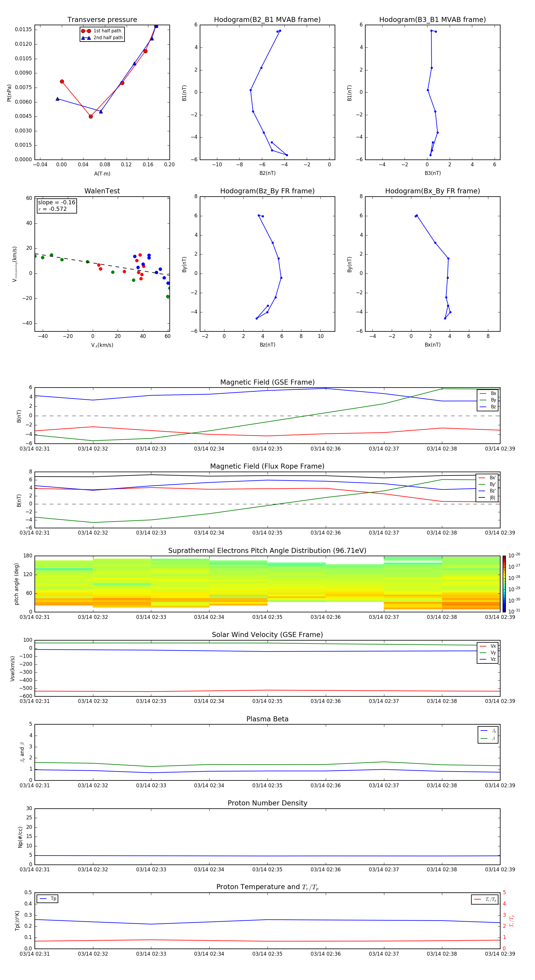Viewport: 535px width, 980px height.
Task: Click 'Proton Temperature and Te/Tp' title
Action: tap(267, 887)
